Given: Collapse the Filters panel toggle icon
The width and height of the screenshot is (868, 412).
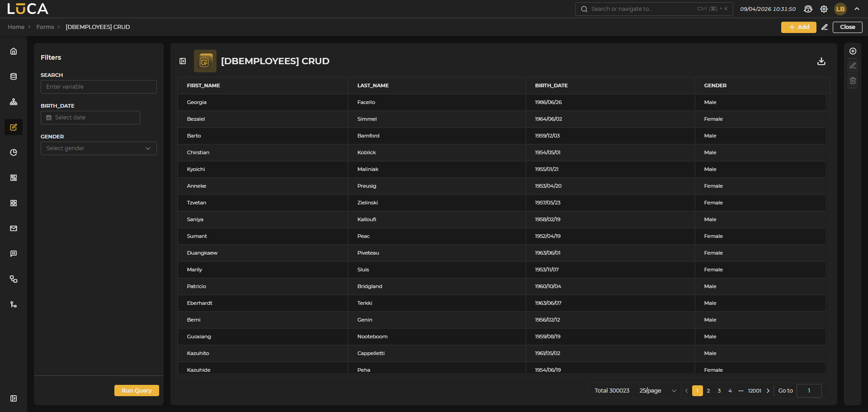Looking at the screenshot, I should (x=183, y=61).
